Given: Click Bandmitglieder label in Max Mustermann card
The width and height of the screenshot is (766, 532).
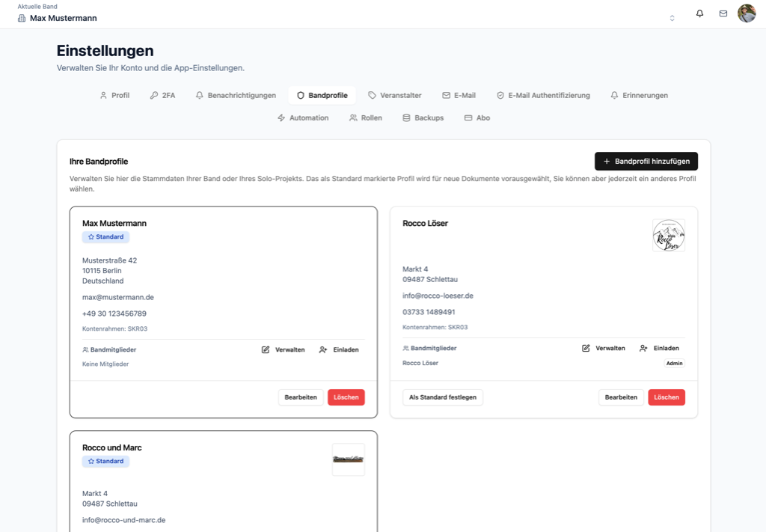Looking at the screenshot, I should click(x=114, y=349).
